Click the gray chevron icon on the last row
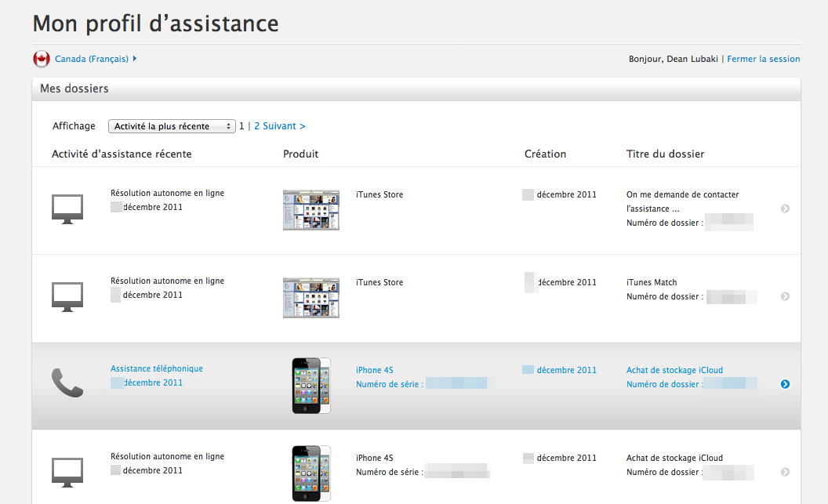828x504 pixels. [784, 471]
